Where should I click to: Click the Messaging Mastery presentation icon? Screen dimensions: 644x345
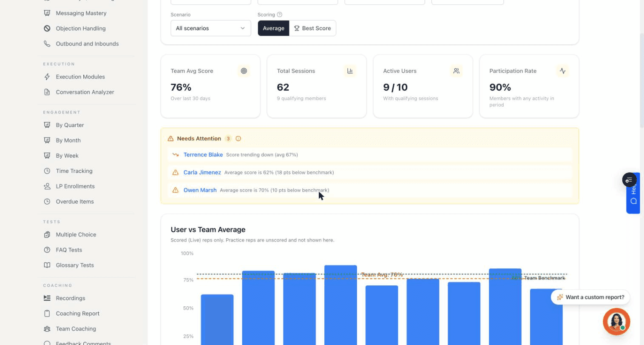tap(47, 13)
